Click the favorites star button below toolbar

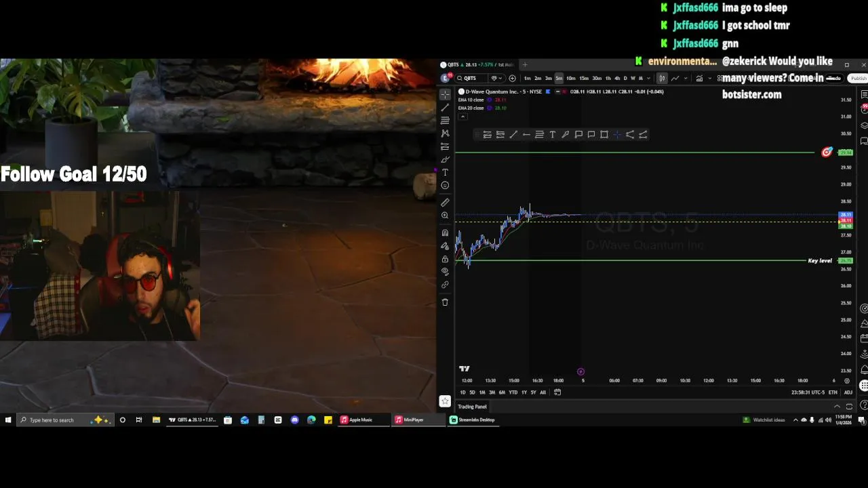pos(445,401)
